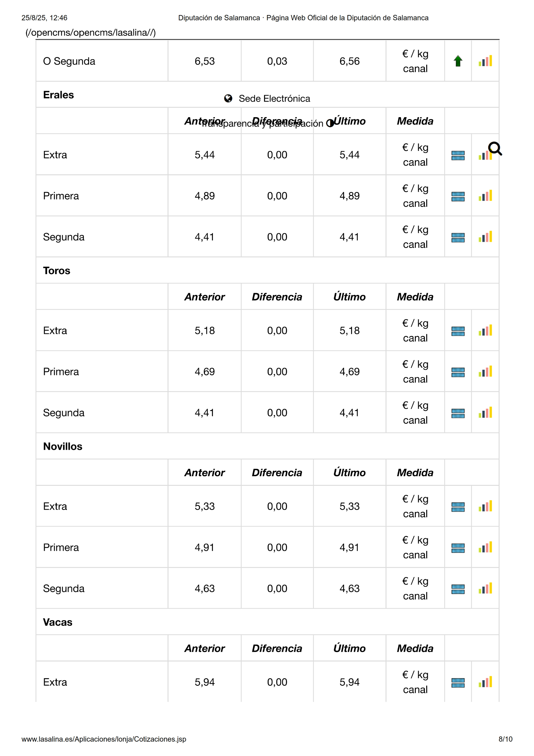Click the blue unchanged icon for Erales Extra
Image resolution: width=534 pixels, height=756 pixels.
(458, 155)
